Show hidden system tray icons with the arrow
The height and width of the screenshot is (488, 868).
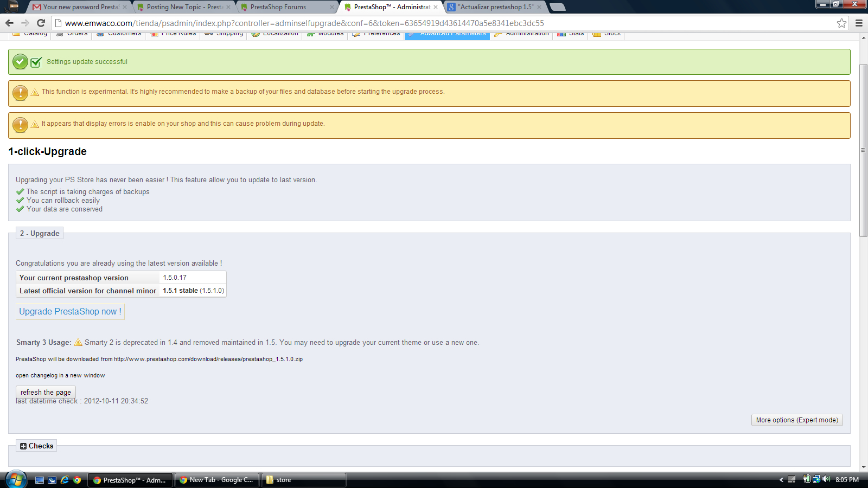781,480
